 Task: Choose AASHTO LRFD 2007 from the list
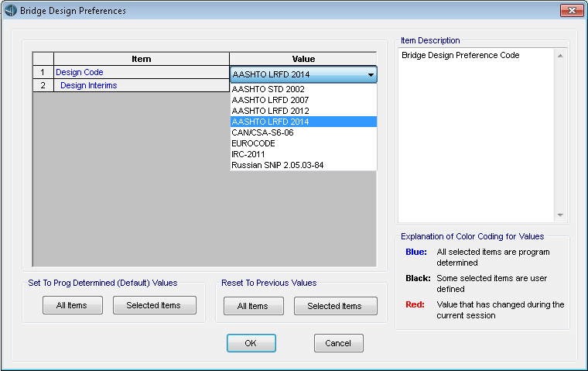303,100
